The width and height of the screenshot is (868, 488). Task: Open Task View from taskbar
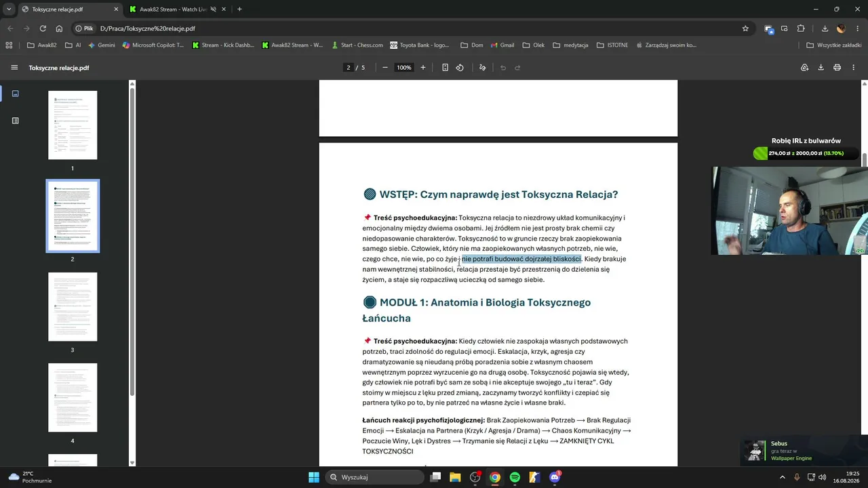click(435, 477)
